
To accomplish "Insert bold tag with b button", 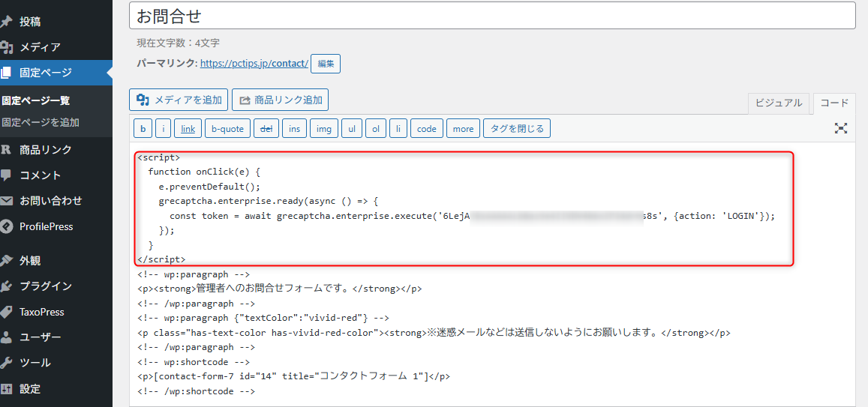I will click(143, 129).
